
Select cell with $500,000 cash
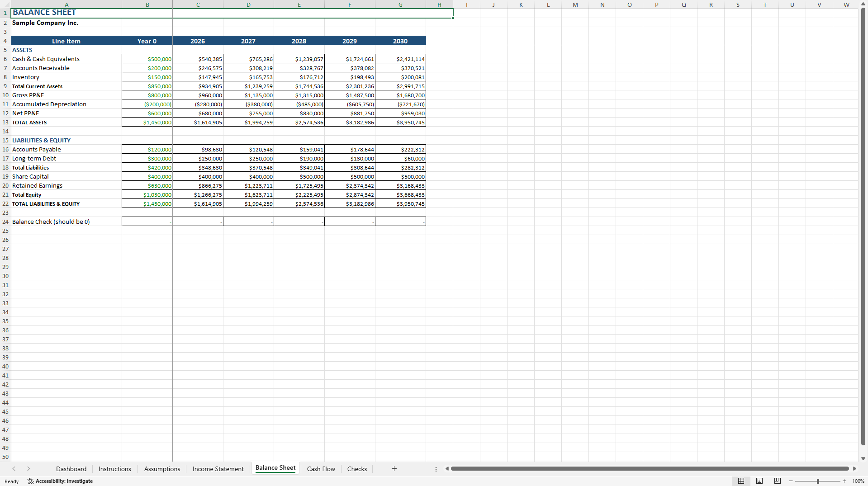[147, 59]
